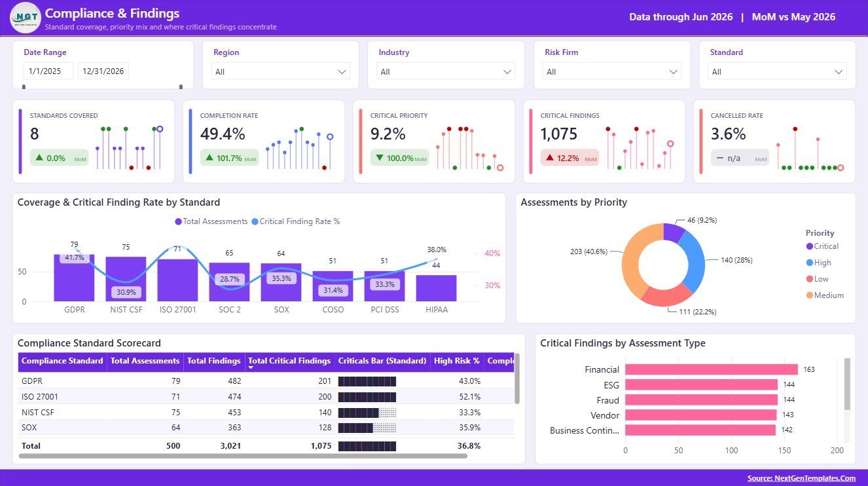Viewport: 868px width, 486px height.
Task: Click the 3,021 total findings cell
Action: tap(229, 446)
